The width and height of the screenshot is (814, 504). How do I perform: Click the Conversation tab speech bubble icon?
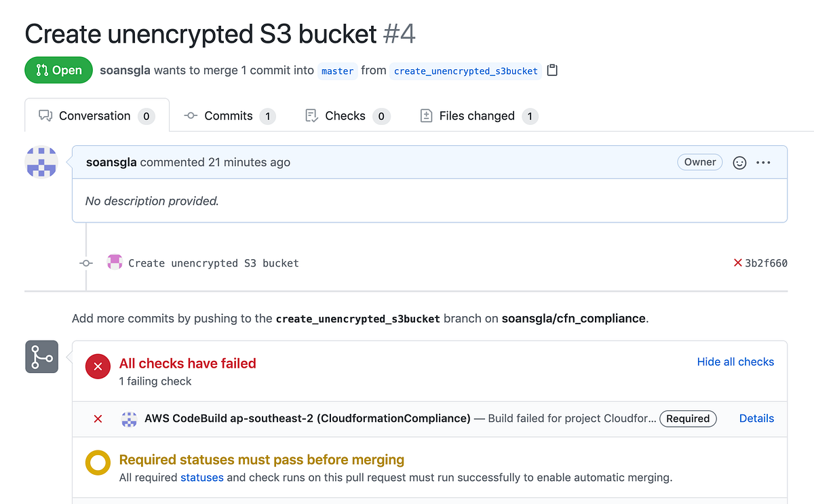tap(44, 115)
